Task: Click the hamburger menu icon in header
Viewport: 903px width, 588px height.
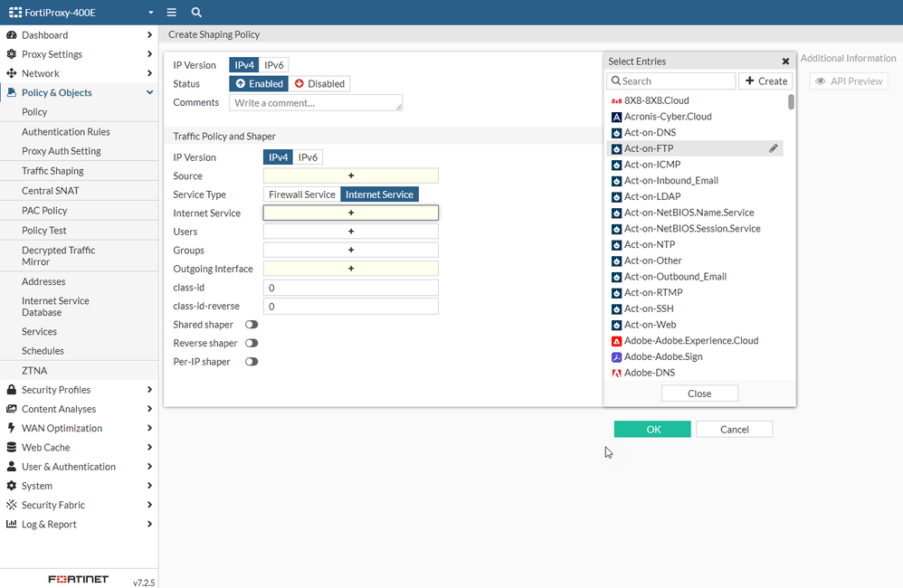Action: coord(171,12)
